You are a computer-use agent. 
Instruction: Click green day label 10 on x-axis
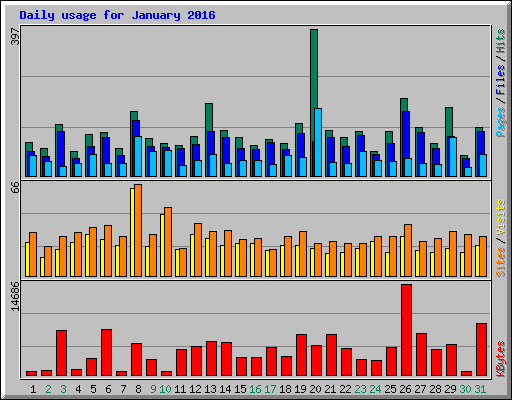165,389
